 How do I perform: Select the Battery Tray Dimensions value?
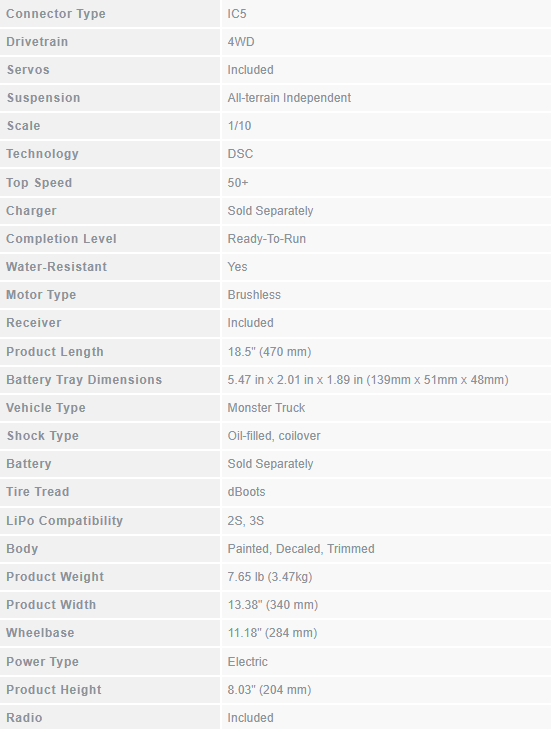tap(368, 380)
